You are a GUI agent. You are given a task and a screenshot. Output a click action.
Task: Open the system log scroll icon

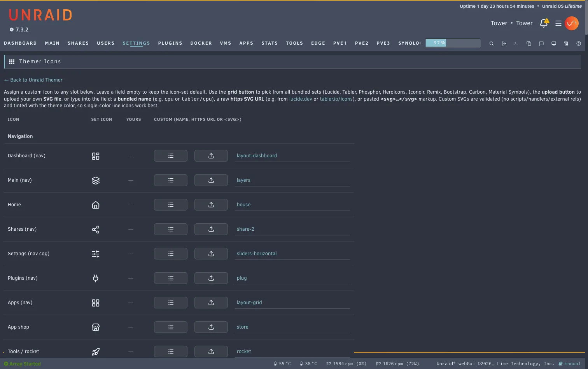point(566,44)
